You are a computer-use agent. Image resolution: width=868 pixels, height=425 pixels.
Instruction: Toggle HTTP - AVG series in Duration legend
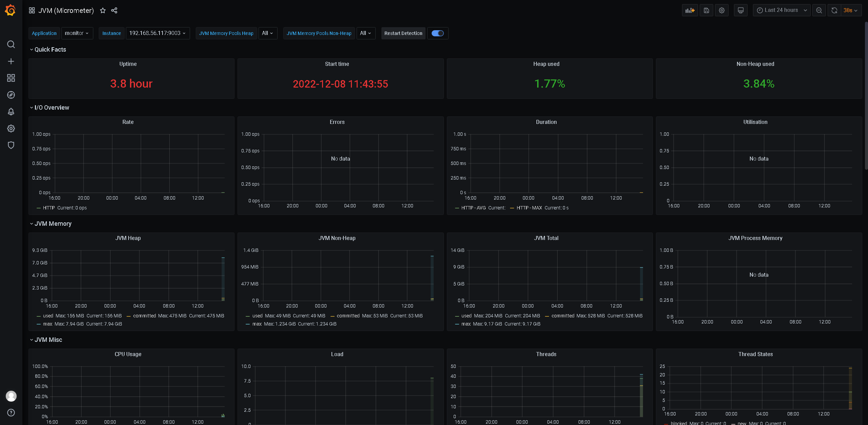[474, 208]
